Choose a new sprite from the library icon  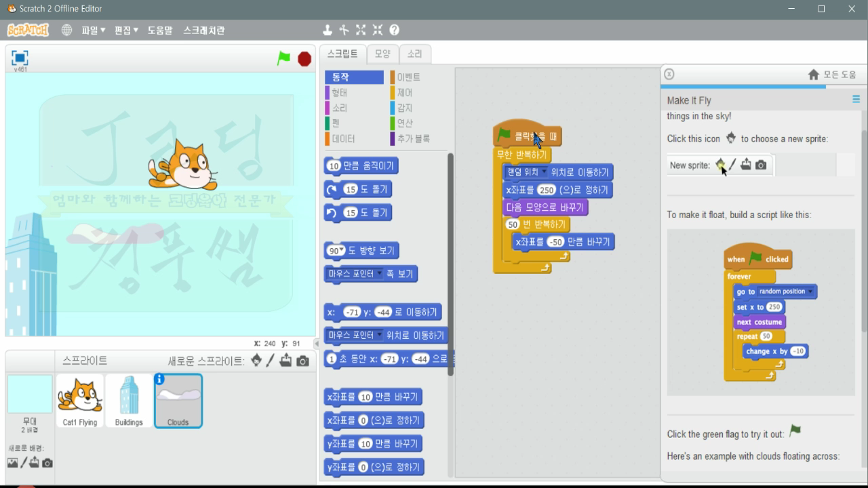click(x=257, y=361)
